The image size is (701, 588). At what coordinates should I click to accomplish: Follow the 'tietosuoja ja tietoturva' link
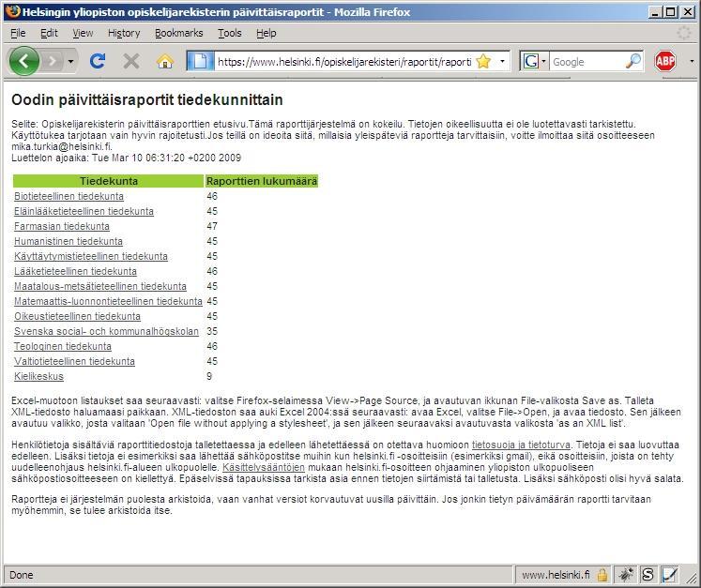pyautogui.click(x=521, y=445)
